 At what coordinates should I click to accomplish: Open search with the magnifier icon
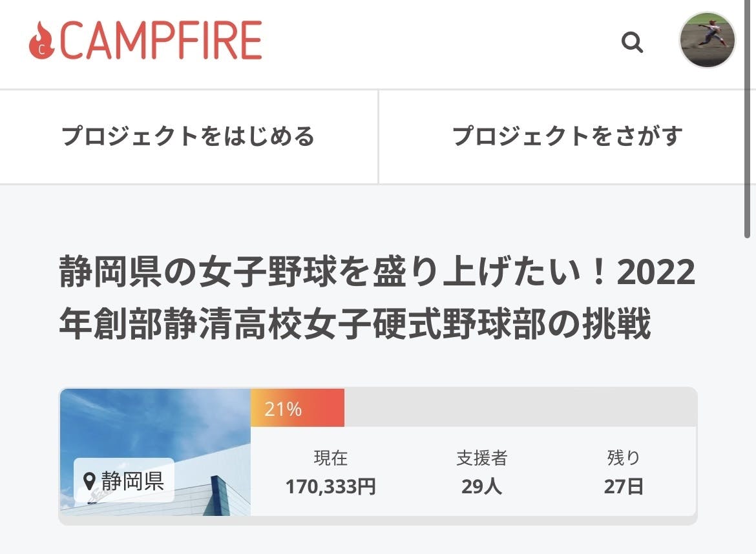click(x=632, y=43)
